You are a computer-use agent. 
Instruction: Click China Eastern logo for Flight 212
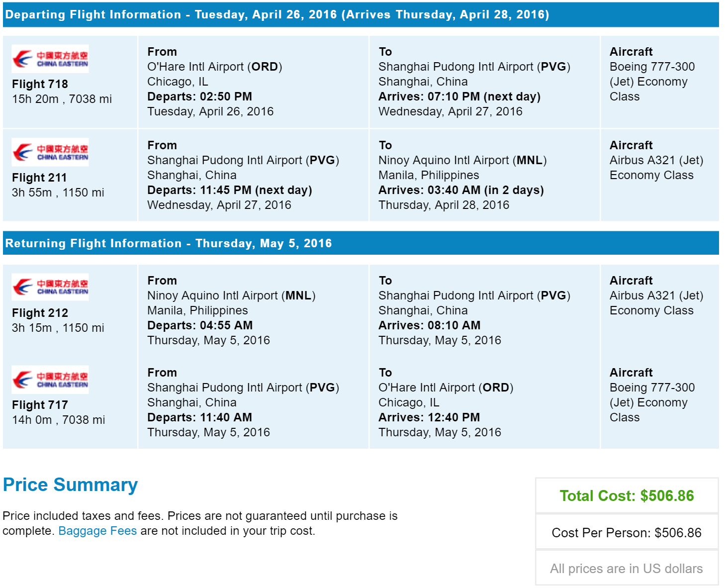point(50,287)
